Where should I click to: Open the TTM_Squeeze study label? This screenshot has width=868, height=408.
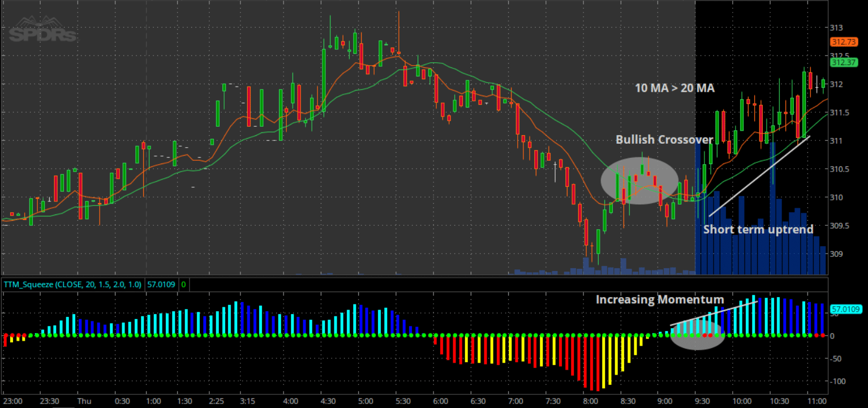click(73, 285)
